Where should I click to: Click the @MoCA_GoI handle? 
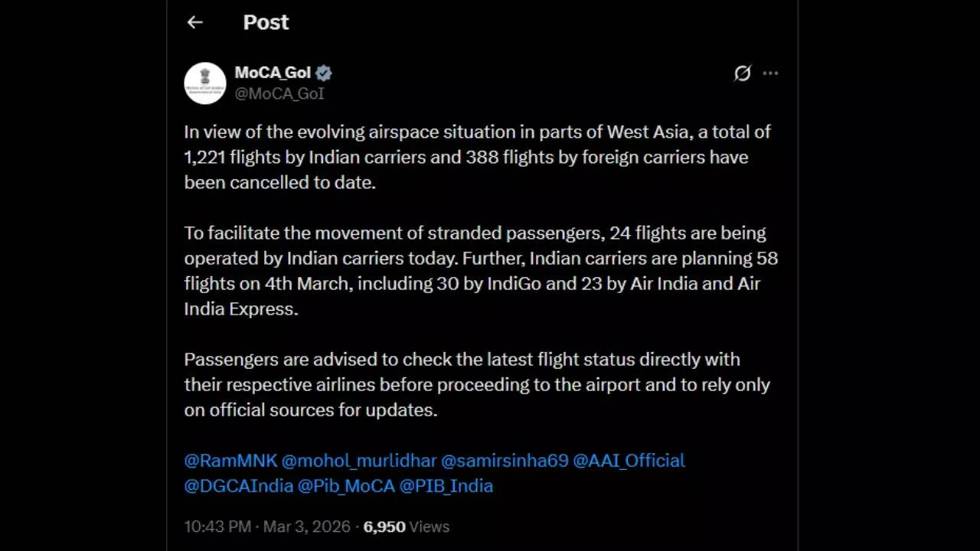[x=280, y=93]
